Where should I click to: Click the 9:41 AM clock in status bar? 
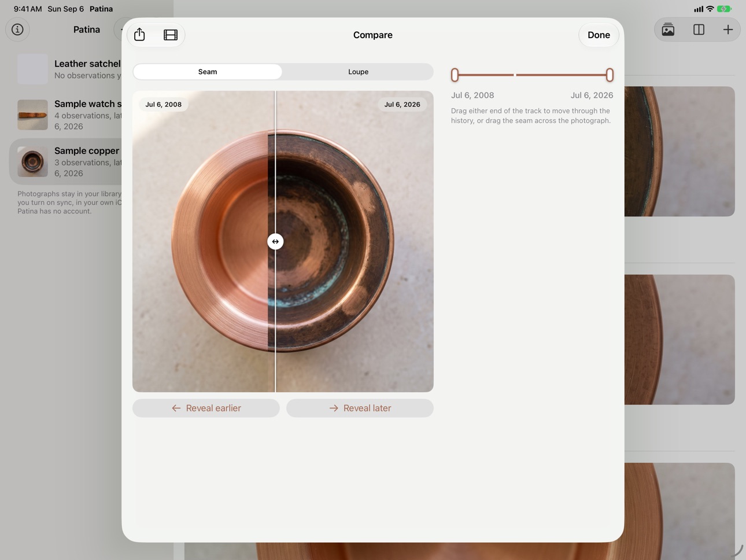[28, 9]
